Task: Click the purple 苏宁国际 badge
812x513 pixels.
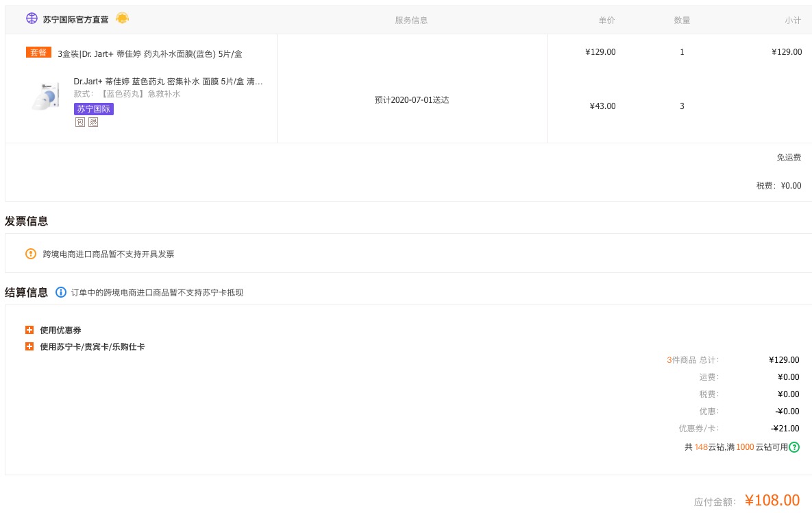Action: click(x=94, y=109)
